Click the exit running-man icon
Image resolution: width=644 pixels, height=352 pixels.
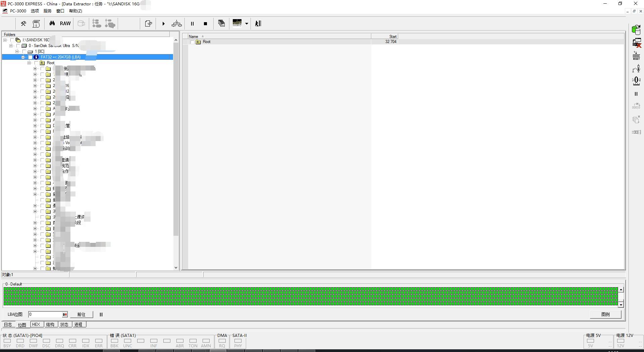click(258, 24)
